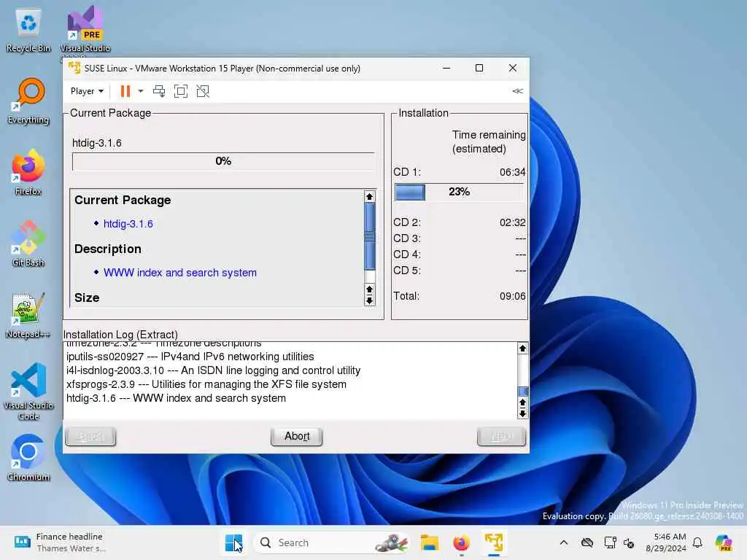Click the htdig-3.1.6 package link
747x560 pixels.
128,224
